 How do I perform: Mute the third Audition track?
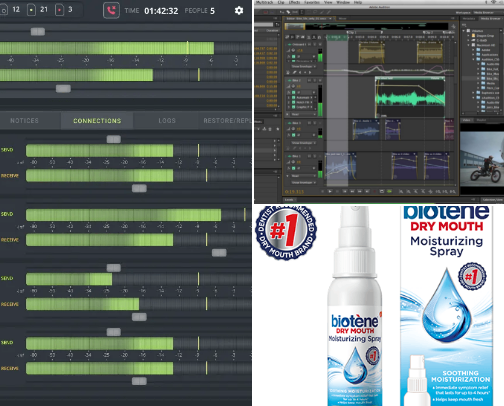(309, 123)
